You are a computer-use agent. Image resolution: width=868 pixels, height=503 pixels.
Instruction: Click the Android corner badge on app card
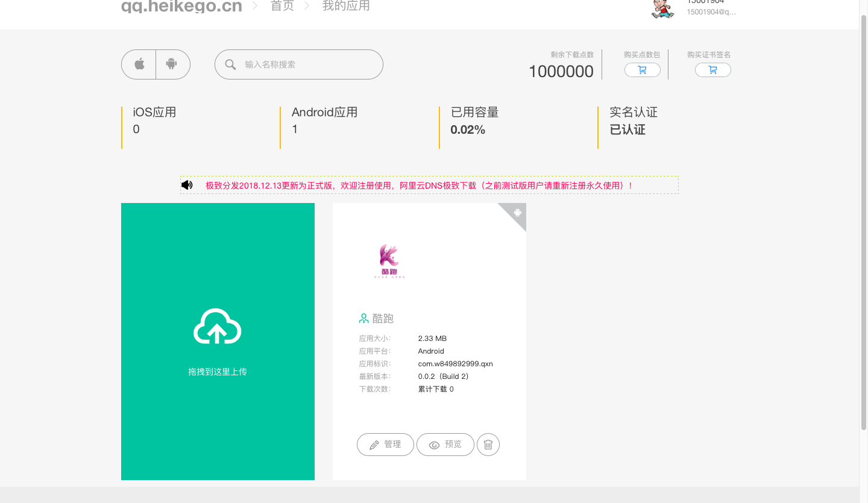click(517, 212)
